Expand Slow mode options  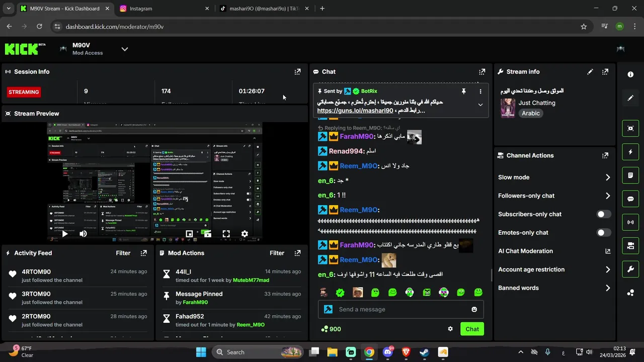click(x=608, y=177)
